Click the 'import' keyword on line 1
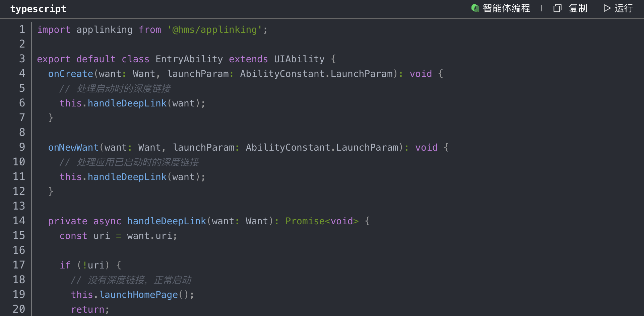The image size is (644, 316). tap(54, 30)
